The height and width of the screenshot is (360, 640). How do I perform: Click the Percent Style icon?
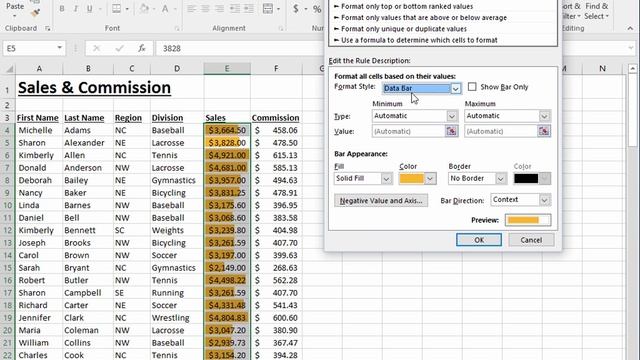click(317, 9)
